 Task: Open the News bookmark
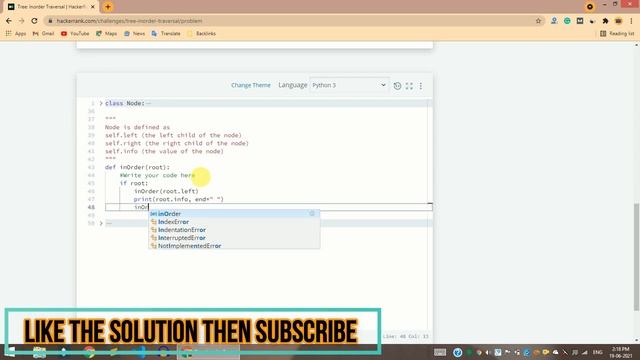134,33
